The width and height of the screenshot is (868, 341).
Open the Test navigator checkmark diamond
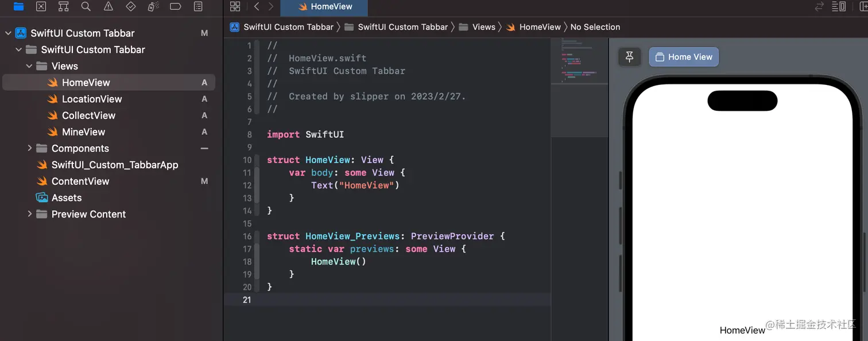point(130,6)
